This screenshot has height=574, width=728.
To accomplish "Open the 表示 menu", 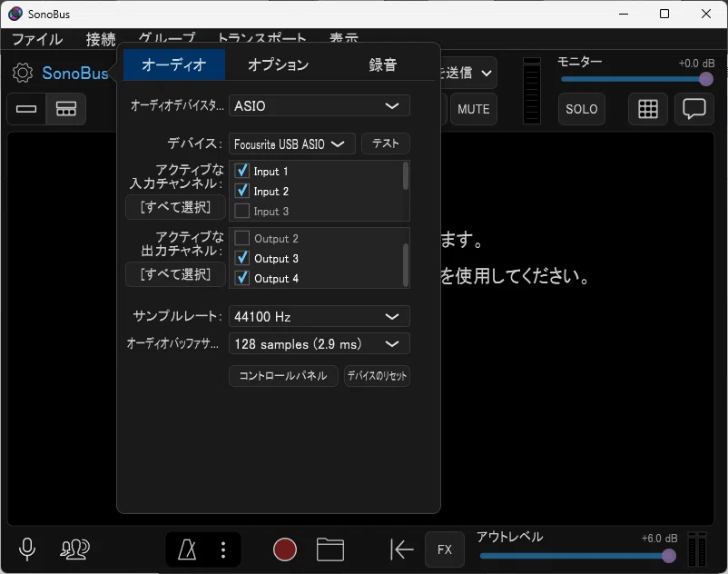I will [x=343, y=37].
